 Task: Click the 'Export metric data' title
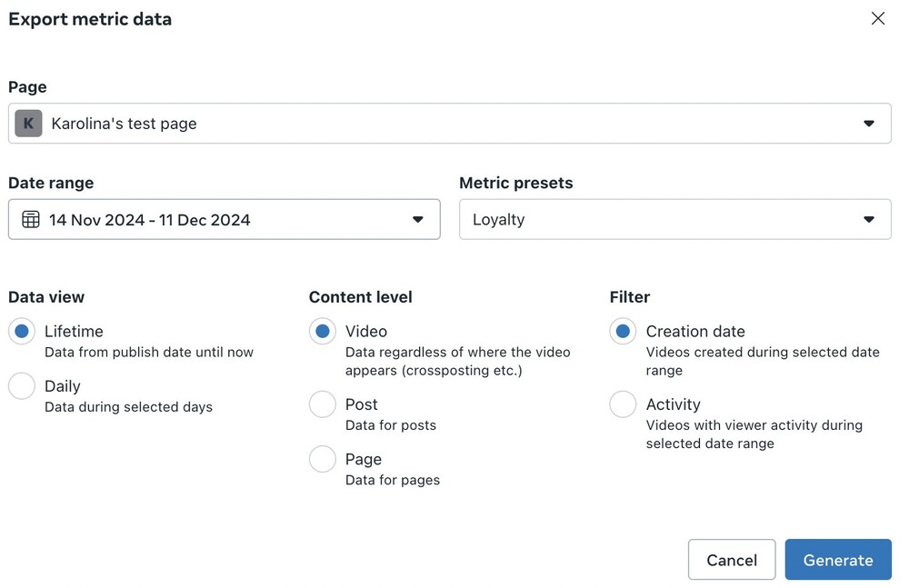(x=90, y=19)
